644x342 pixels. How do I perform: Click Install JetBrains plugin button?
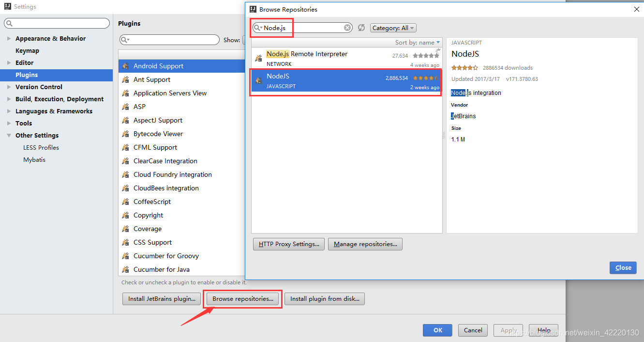(162, 299)
